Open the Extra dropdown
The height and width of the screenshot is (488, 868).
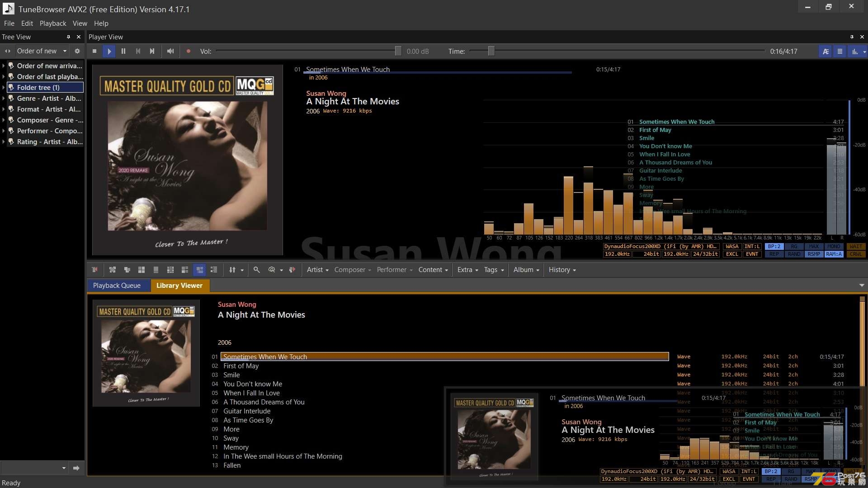(467, 270)
